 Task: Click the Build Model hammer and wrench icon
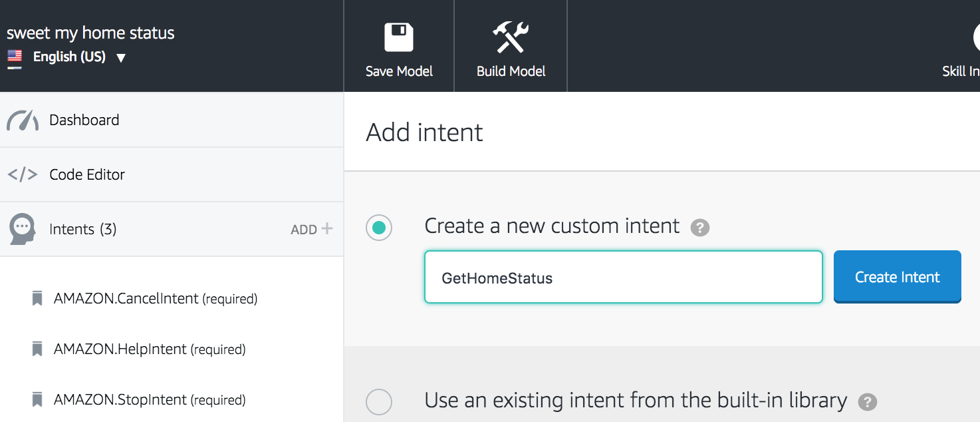coord(511,37)
